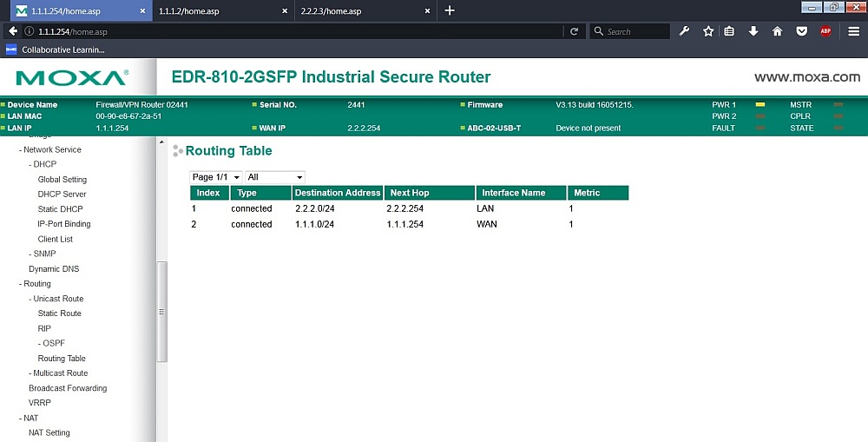
Task: Switch to the 2.2.2.3/home.asp tab
Action: click(366, 11)
